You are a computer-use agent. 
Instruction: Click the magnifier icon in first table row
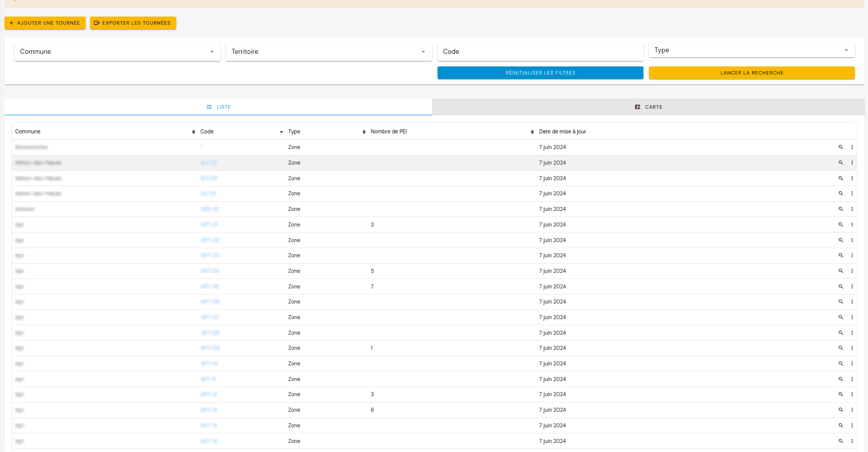coord(840,147)
